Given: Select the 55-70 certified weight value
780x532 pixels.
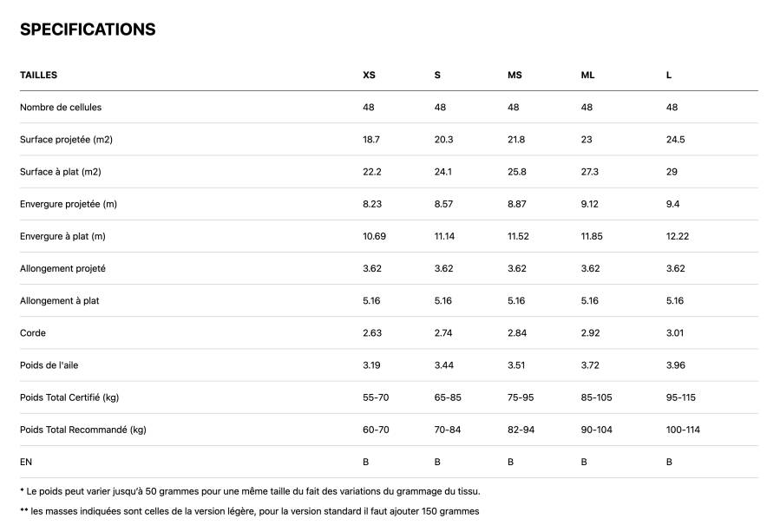Looking at the screenshot, I should [377, 397].
